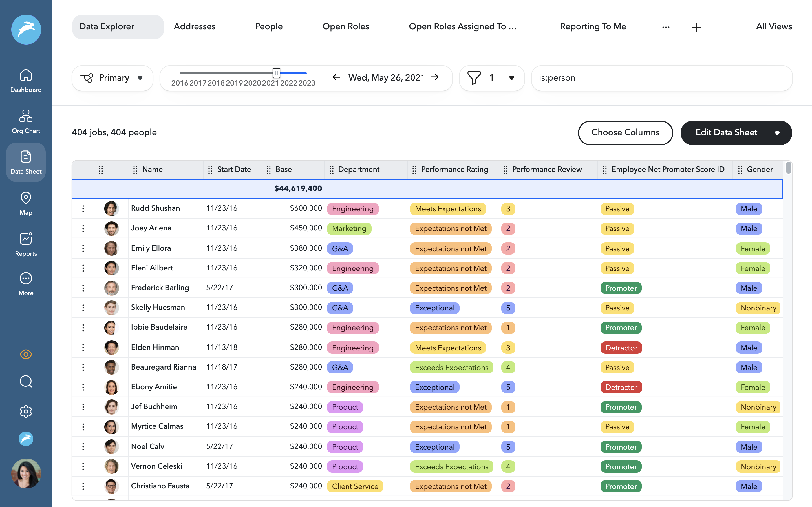Open the Open Roles tab
812x507 pixels.
pos(346,26)
